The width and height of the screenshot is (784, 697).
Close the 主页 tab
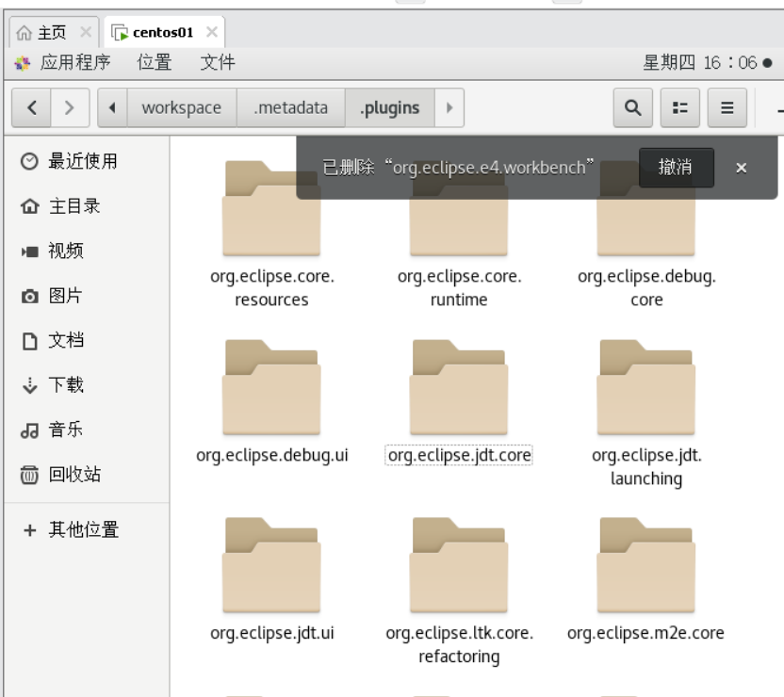(86, 32)
